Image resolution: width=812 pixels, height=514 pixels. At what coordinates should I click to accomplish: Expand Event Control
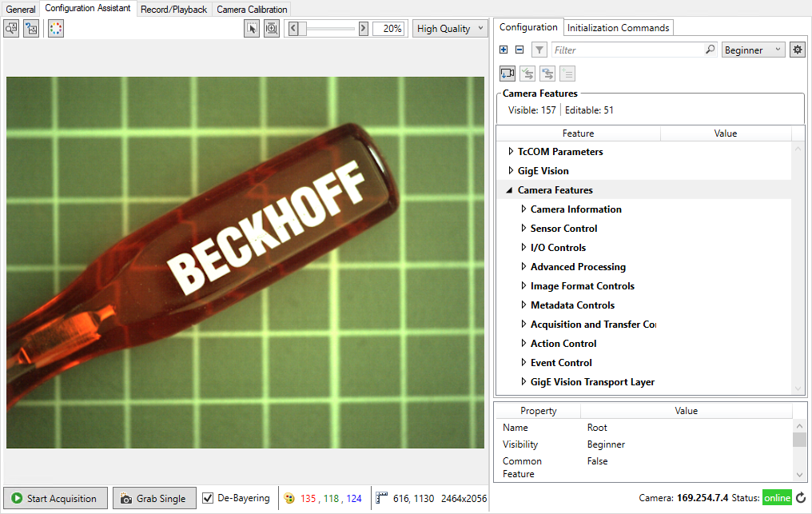coord(523,362)
